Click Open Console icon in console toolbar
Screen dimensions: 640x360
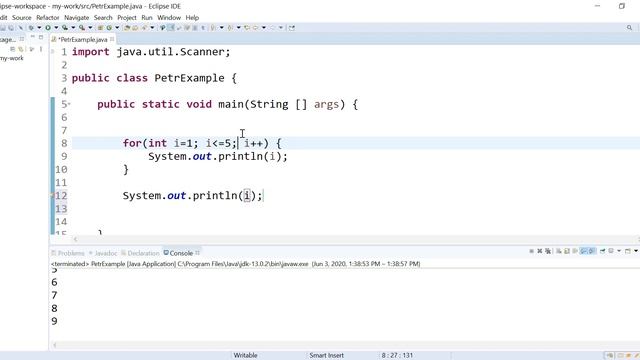(628, 251)
